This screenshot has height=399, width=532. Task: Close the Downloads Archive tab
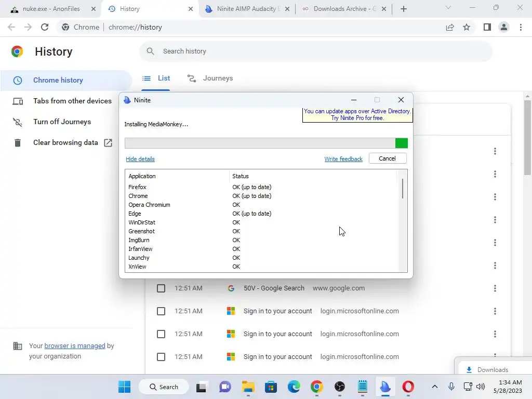point(384,9)
